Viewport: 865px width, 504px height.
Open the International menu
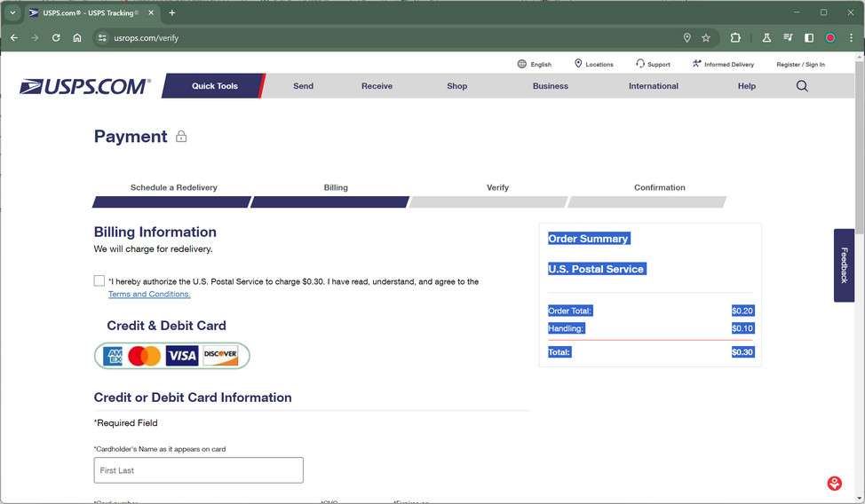pos(653,86)
